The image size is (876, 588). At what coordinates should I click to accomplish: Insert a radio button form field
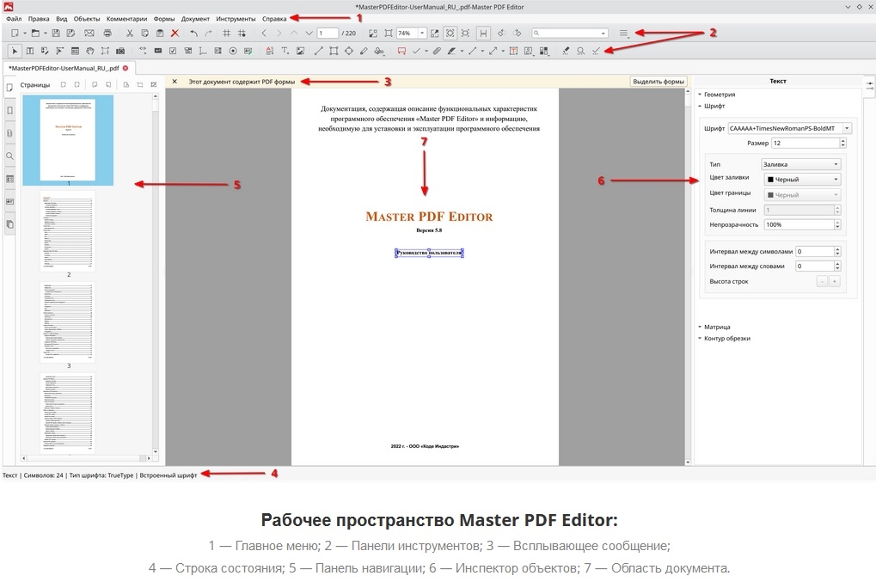tap(233, 51)
